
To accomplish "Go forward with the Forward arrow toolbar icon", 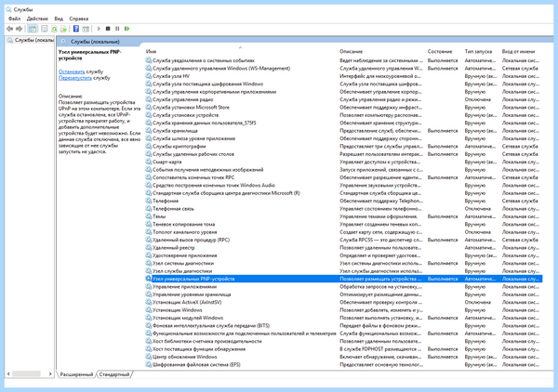I will click(x=20, y=29).
